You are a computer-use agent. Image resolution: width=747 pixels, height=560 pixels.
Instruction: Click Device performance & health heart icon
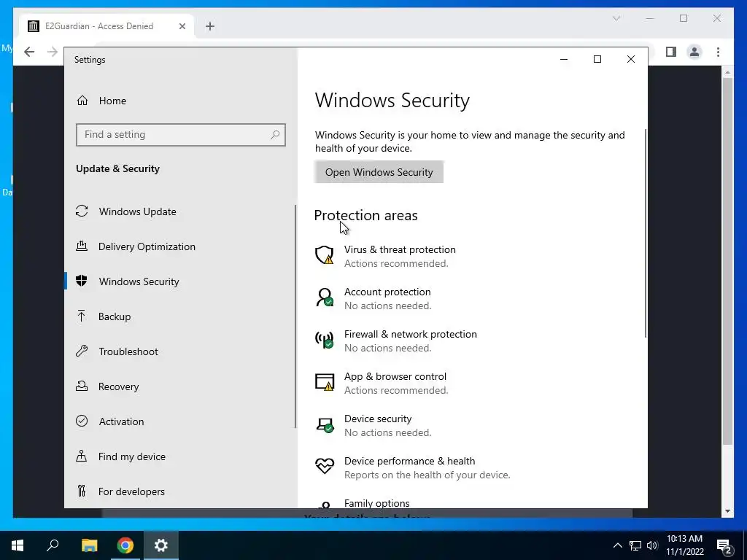coord(325,466)
